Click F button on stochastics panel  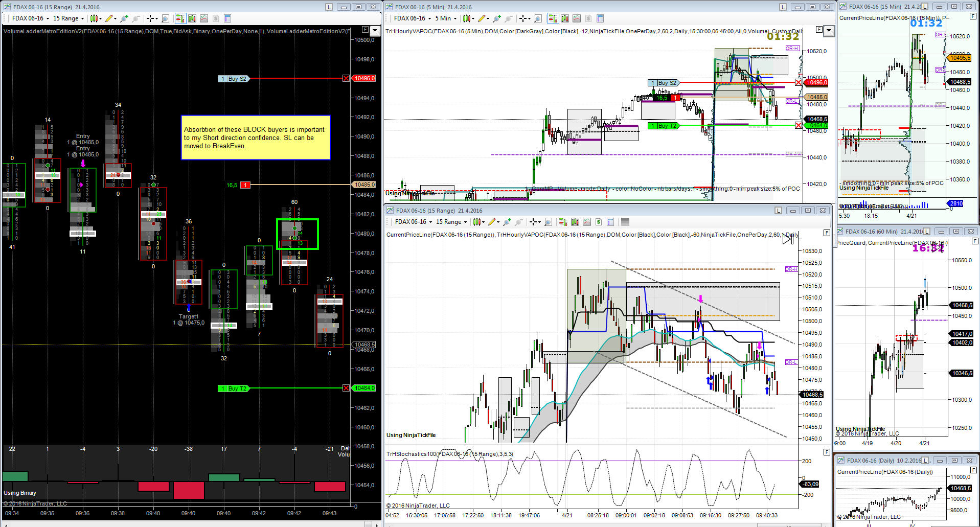827,452
